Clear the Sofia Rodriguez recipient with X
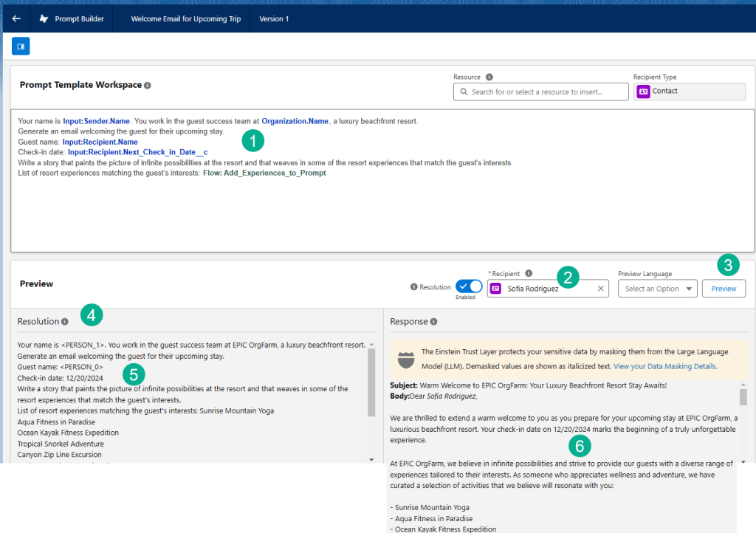This screenshot has height=533, width=756. (x=600, y=289)
